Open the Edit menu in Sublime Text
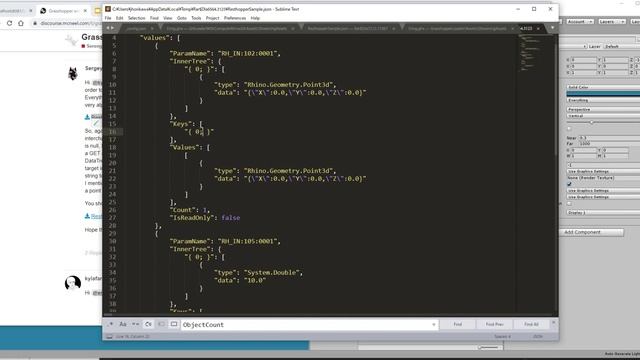This screenshot has height=360, width=640. click(120, 18)
